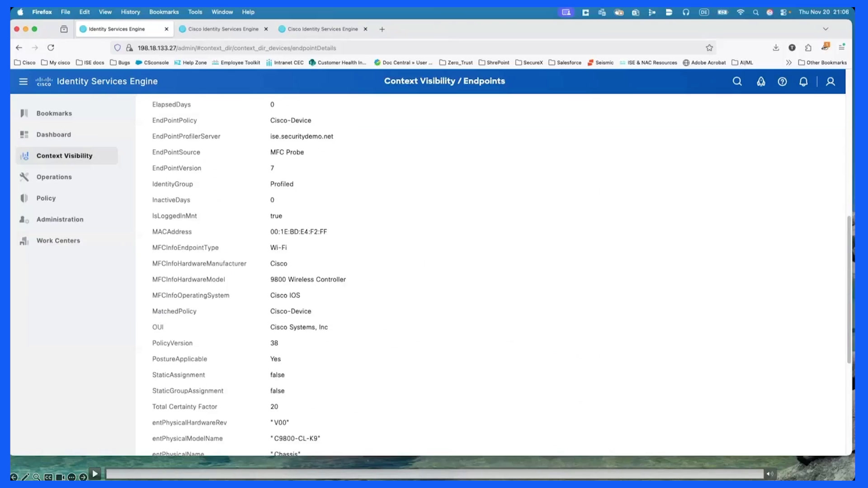This screenshot has height=488, width=868.
Task: Expand the list all tabs dropdown arrow
Action: (x=826, y=29)
